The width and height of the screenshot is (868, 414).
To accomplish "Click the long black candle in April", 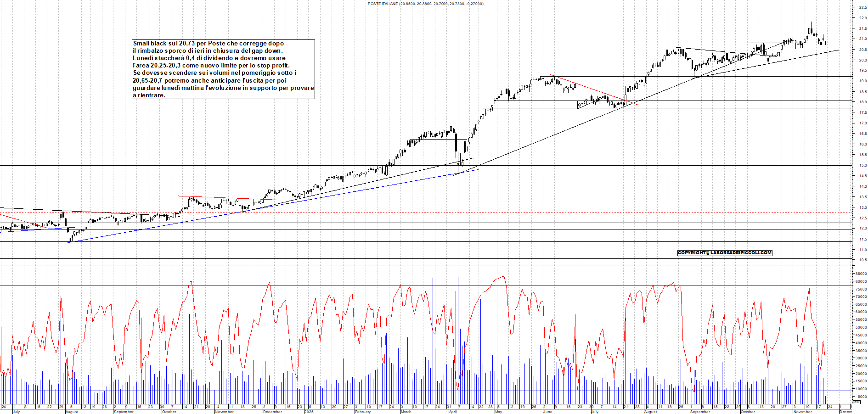I will tap(456, 142).
